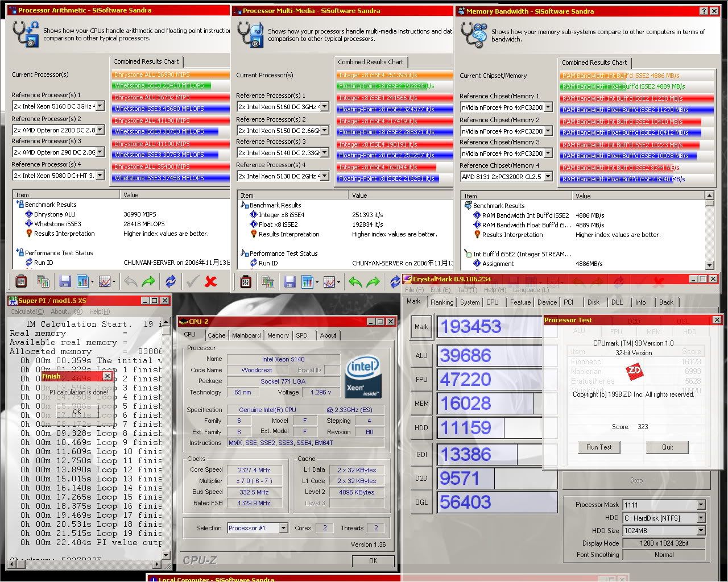Open the Processor Mask dropdown in CrystalMark

click(701, 505)
